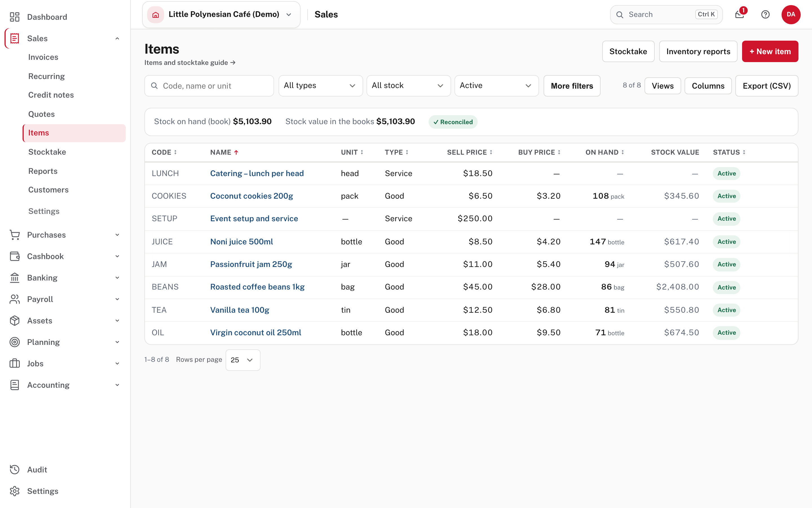The width and height of the screenshot is (812, 508).
Task: Open the All stock dropdown
Action: (x=408, y=86)
